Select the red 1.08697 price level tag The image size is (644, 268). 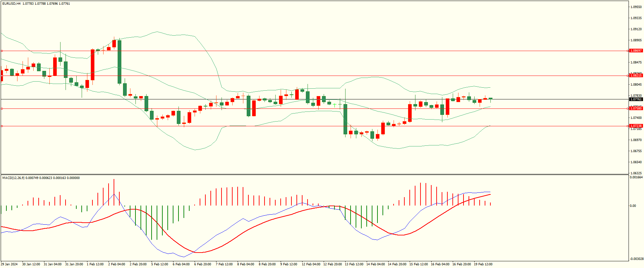click(x=636, y=51)
